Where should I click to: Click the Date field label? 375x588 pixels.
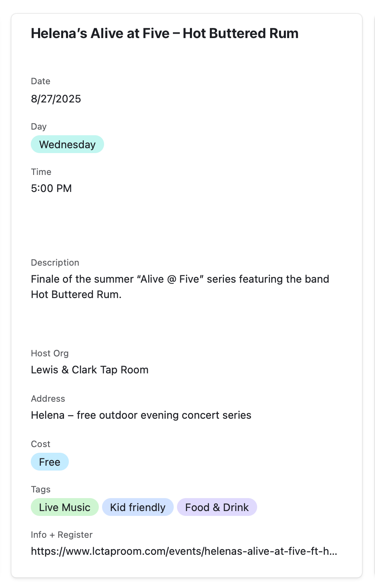40,81
